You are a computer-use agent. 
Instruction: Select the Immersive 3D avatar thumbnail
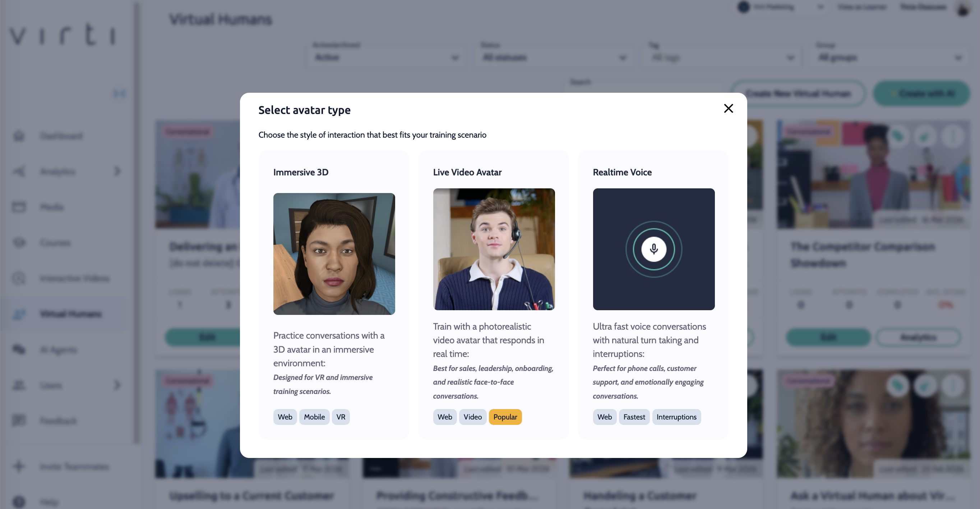coord(334,253)
